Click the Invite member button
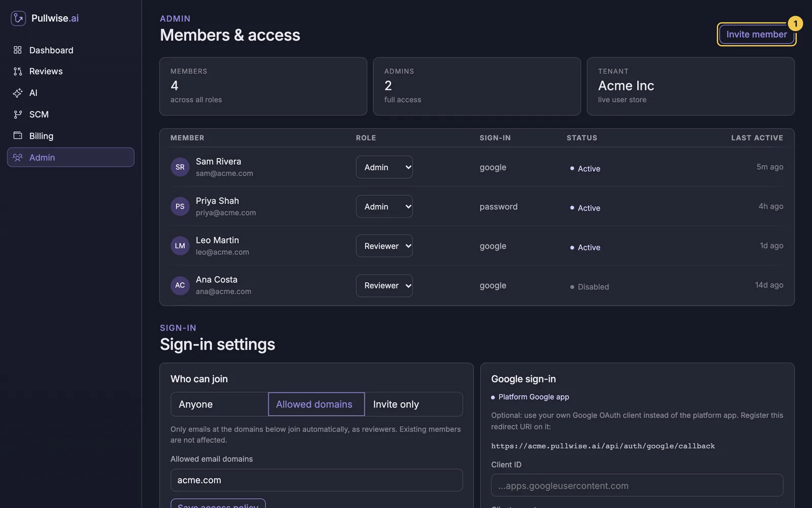The image size is (812, 508). 756,35
